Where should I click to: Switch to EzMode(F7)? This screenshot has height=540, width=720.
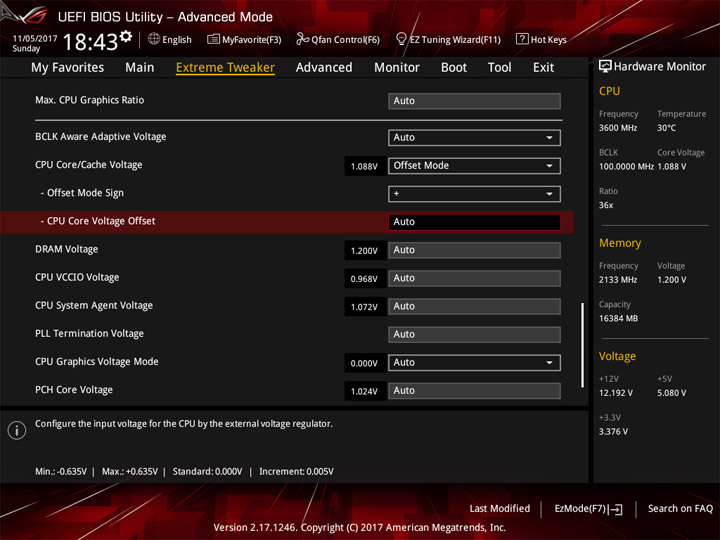pyautogui.click(x=588, y=509)
